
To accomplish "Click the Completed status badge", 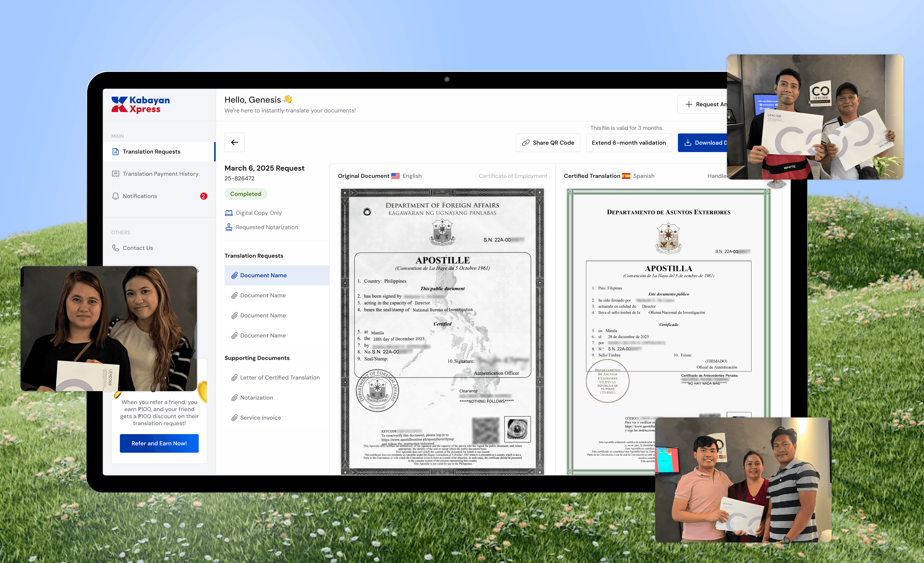I will tap(245, 194).
